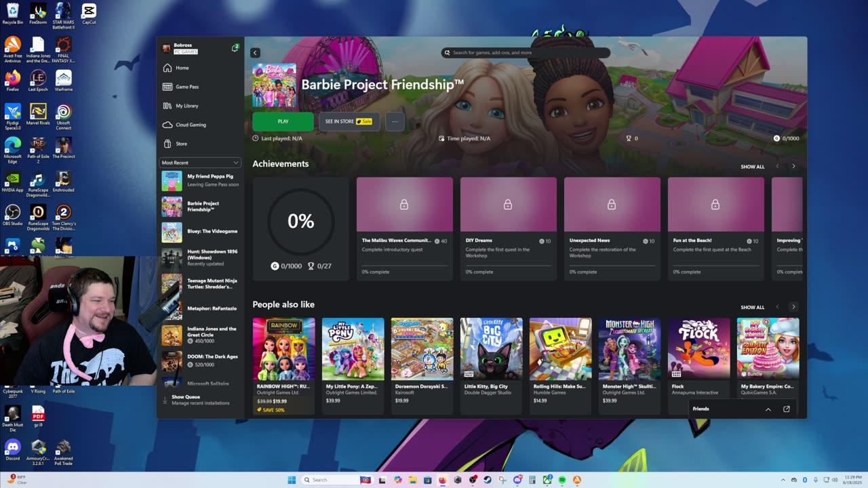Open the Flock game card
Viewport: 868px width, 488px height.
click(x=698, y=366)
